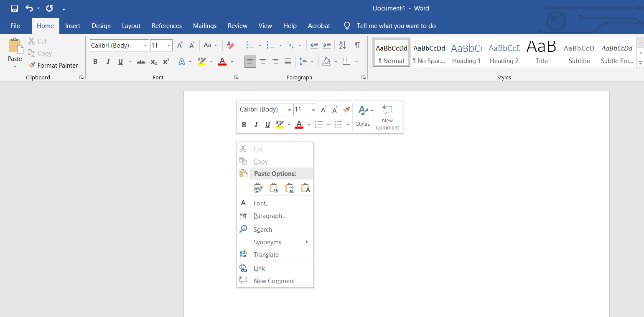Enable center paragraph alignment
The height and width of the screenshot is (317, 644).
(x=263, y=61)
